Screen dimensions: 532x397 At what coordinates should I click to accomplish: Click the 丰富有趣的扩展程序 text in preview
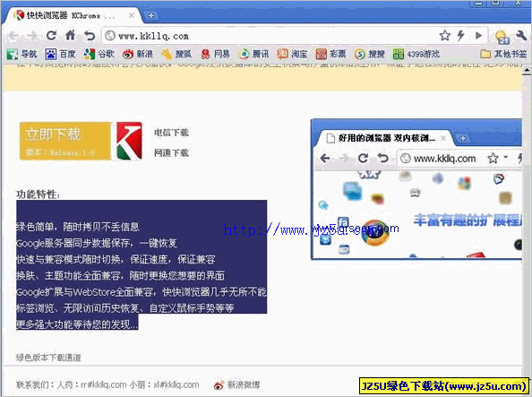click(x=468, y=220)
